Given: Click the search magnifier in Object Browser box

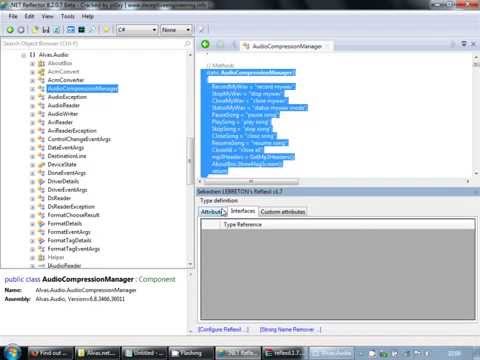Looking at the screenshot, I should click(187, 43).
